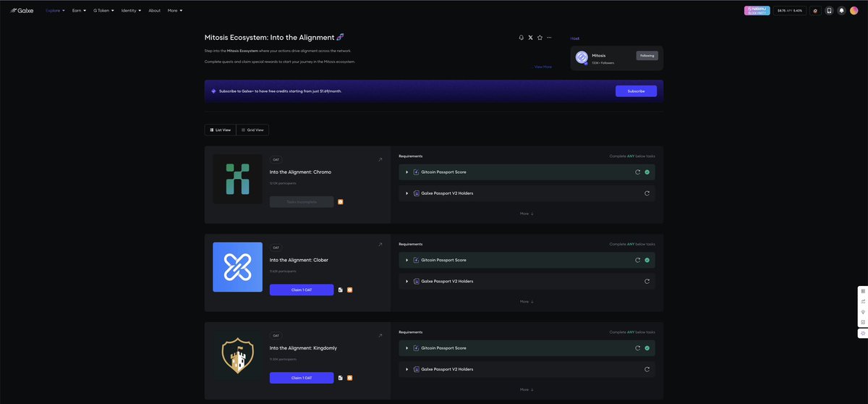868x404 pixels.
Task: Open the header notifications bell
Action: pos(841,11)
